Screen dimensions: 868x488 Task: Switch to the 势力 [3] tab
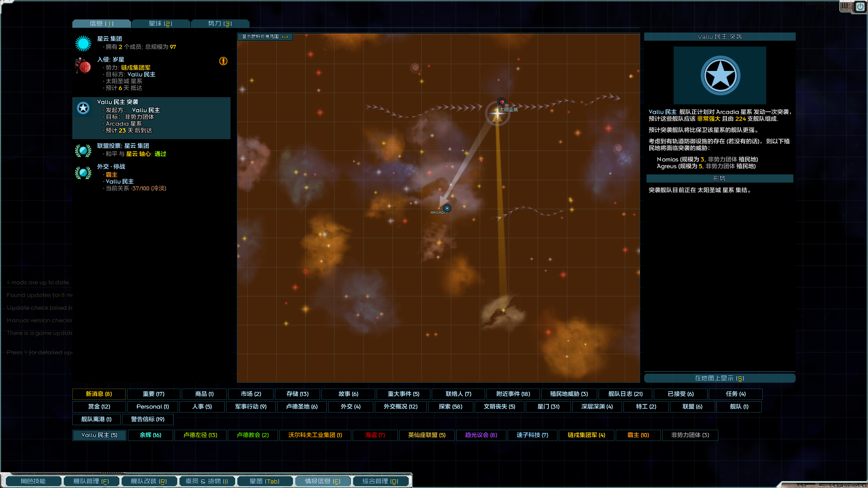[220, 23]
